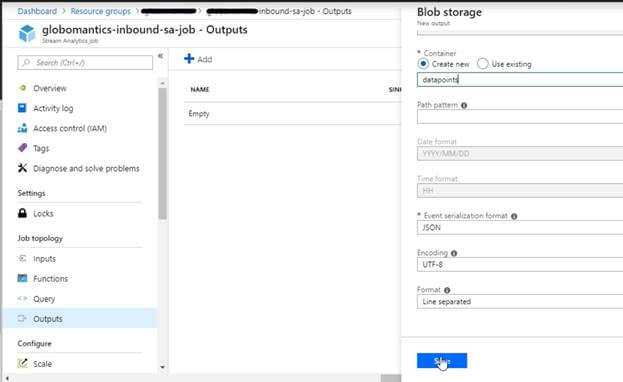Click the Encoding info icon
This screenshot has width=623, height=382.
click(454, 253)
